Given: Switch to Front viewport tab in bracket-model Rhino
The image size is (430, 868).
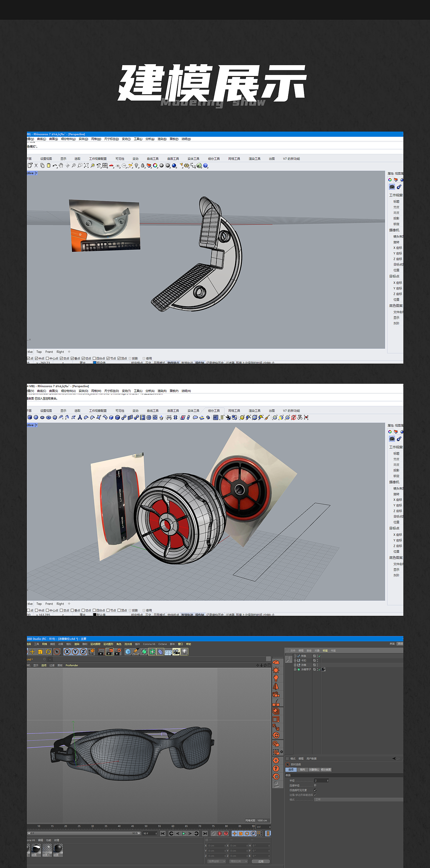Looking at the screenshot, I should [x=49, y=352].
